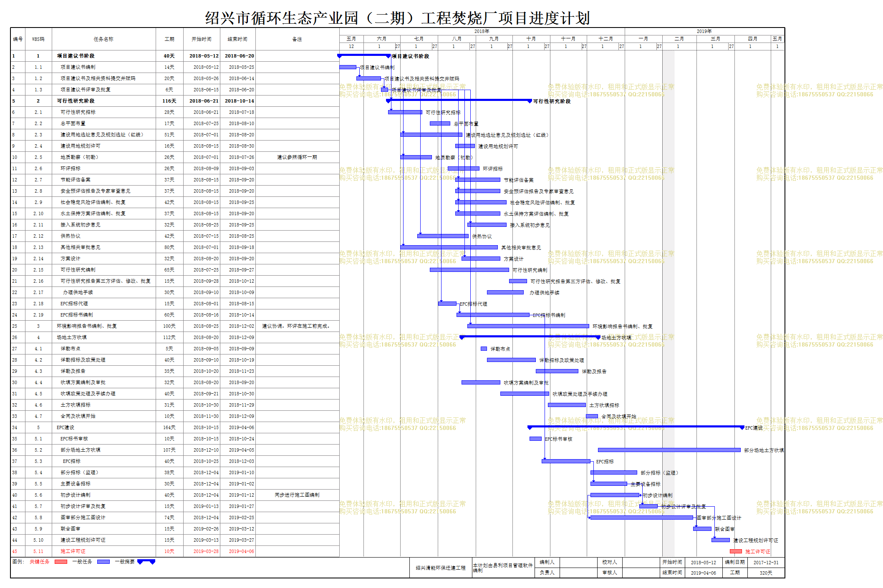Click the 工期 column header in task table

pos(169,39)
